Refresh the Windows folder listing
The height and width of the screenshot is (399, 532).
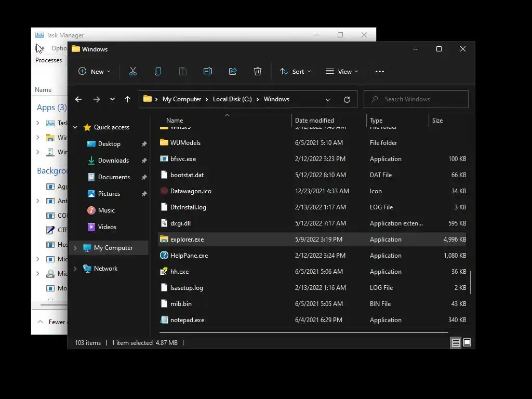pyautogui.click(x=347, y=99)
